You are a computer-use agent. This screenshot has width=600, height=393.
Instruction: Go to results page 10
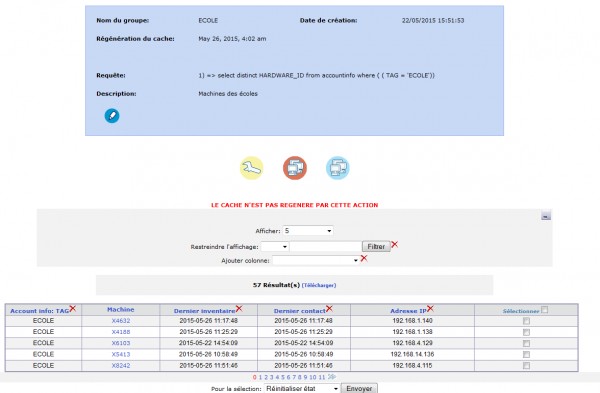tap(313, 377)
